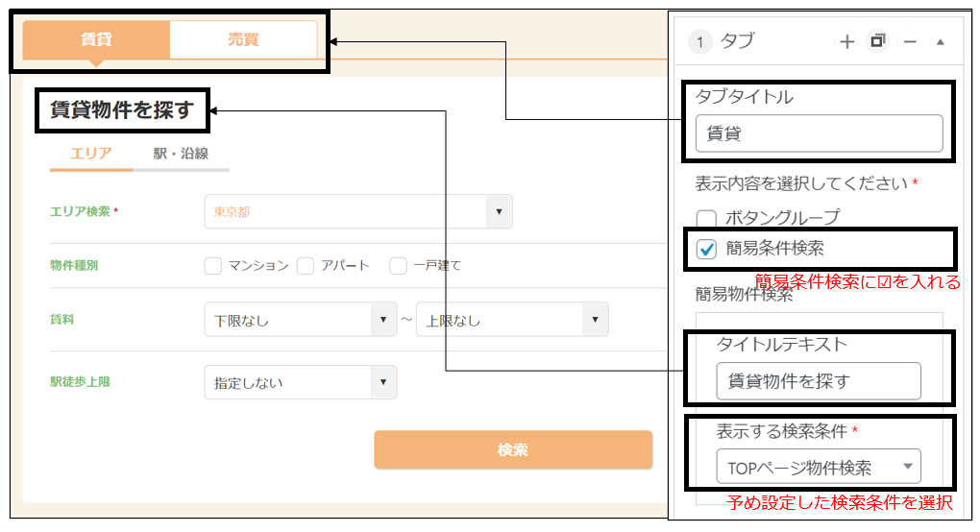Enable the アパート checkbox
The width and height of the screenshot is (980, 532).
[306, 266]
